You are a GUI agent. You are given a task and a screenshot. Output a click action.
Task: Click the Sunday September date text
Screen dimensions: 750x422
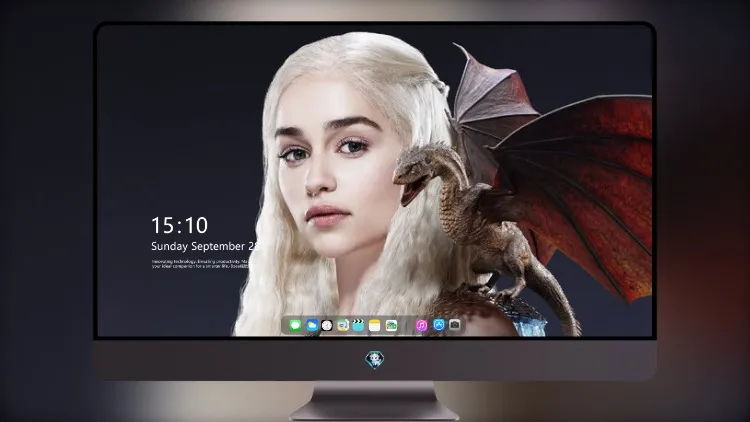(205, 246)
